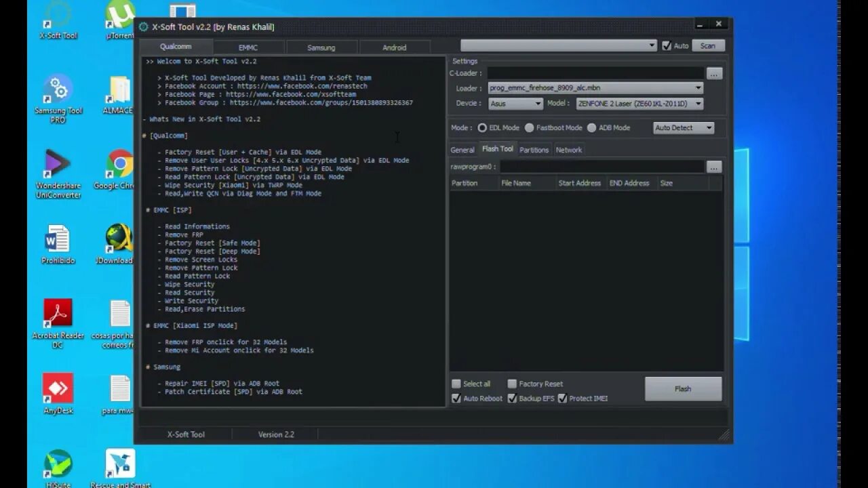
Task: Click the Scan button
Action: click(708, 46)
